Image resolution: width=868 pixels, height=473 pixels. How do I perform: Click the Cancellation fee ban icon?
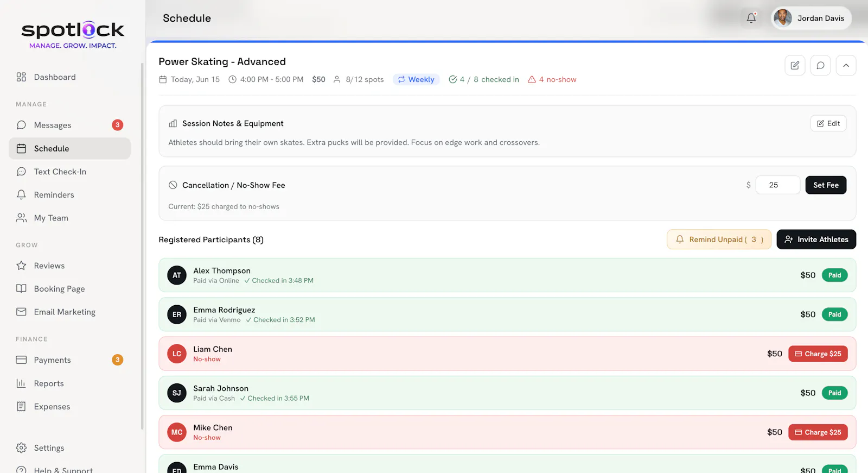click(173, 185)
